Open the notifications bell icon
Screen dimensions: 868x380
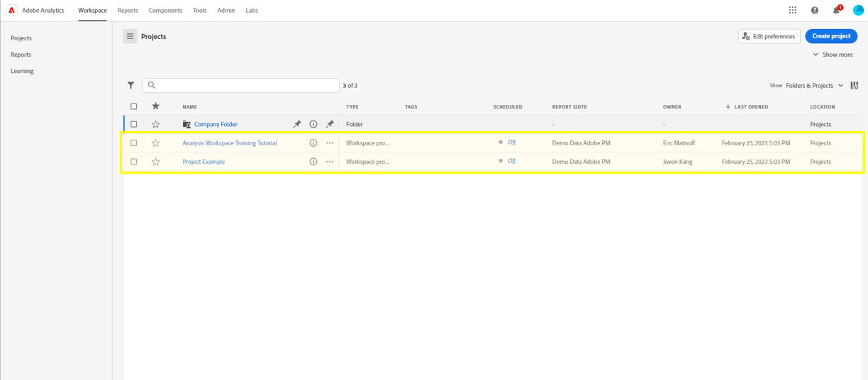837,10
